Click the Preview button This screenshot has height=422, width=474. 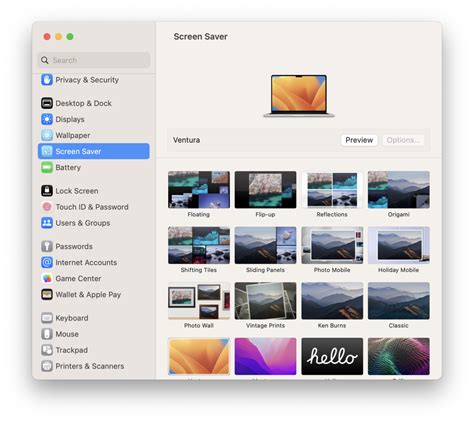[x=359, y=140]
